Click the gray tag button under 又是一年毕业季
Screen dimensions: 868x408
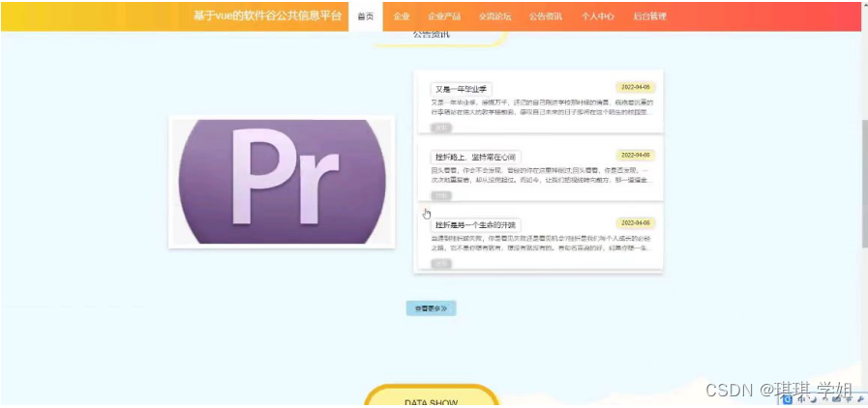click(441, 128)
